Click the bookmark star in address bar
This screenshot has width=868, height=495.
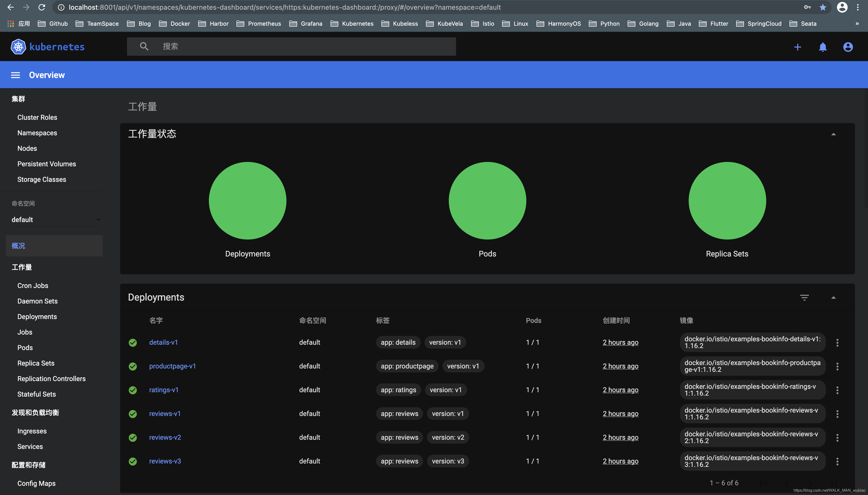click(822, 7)
